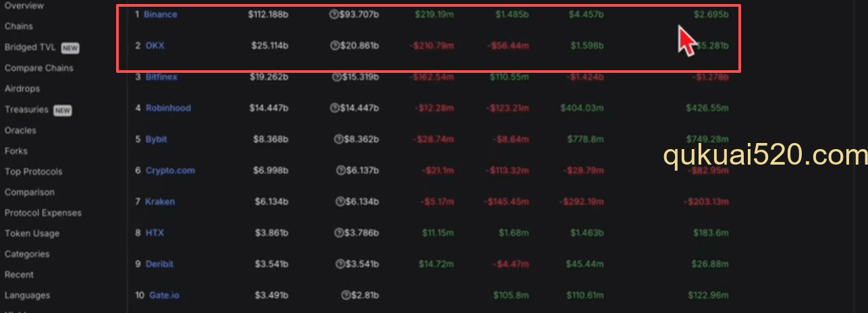Select the Comparison sidebar entry
Viewport: 868px width, 313px height.
(x=29, y=192)
